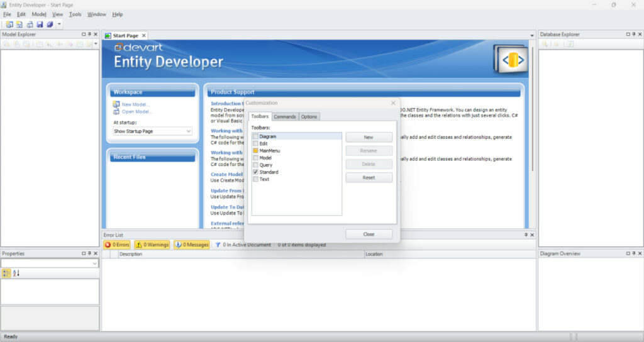Float the Properties panel

84,254
